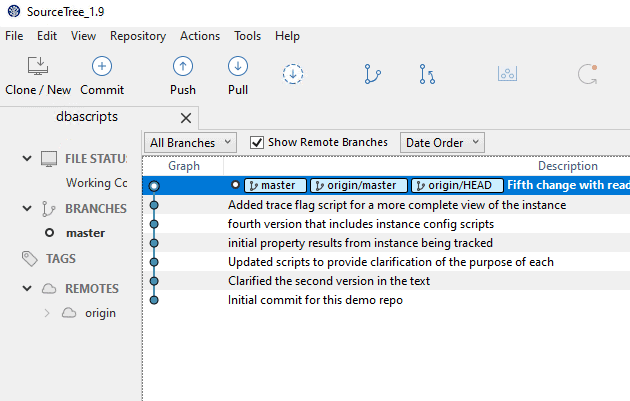
Task: Open the All Branches dropdown
Action: (190, 143)
